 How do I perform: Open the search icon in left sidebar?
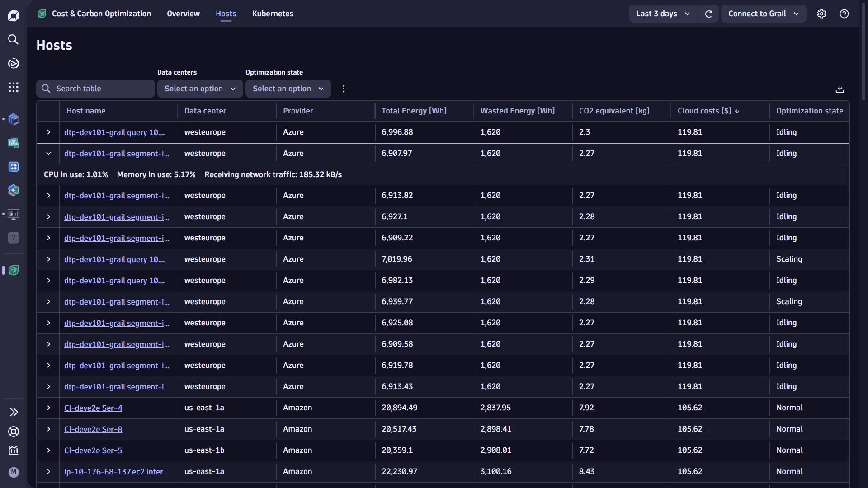13,40
